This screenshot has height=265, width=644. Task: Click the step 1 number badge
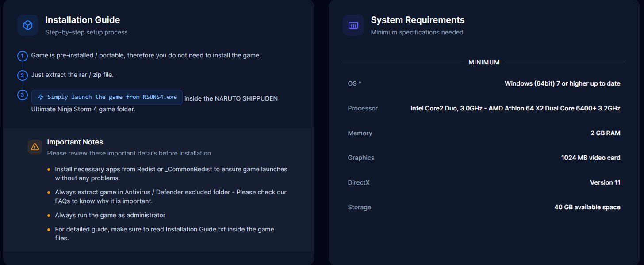click(23, 56)
